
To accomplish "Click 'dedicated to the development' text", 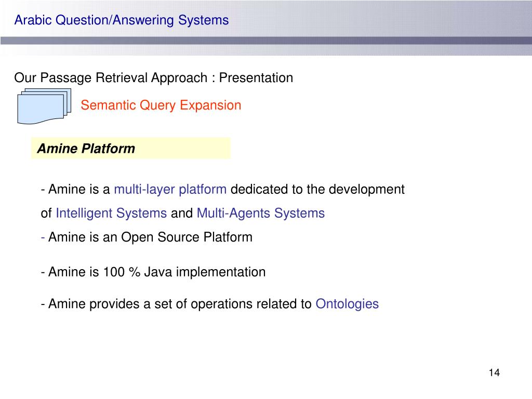I will [x=317, y=189].
